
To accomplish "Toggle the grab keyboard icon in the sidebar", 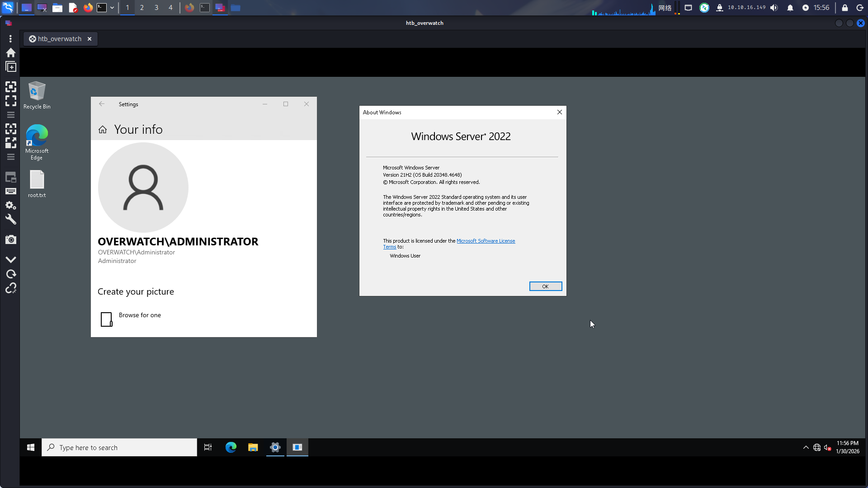I will [x=11, y=191].
